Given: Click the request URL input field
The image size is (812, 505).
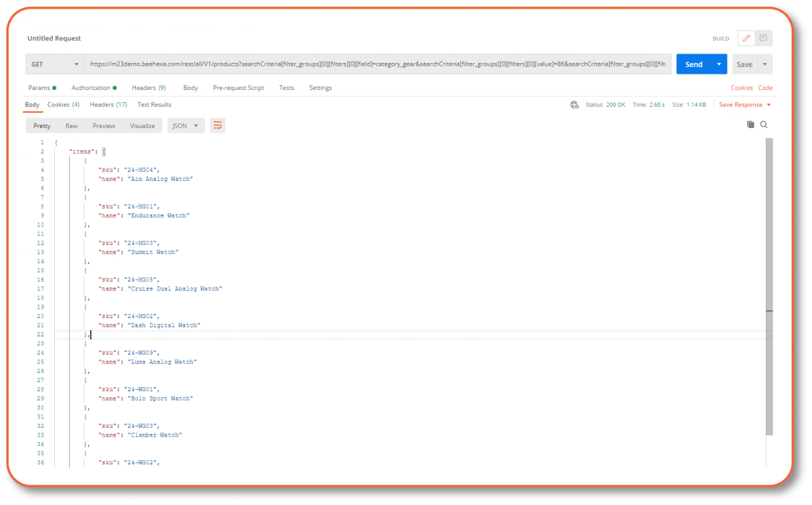Looking at the screenshot, I should point(379,64).
